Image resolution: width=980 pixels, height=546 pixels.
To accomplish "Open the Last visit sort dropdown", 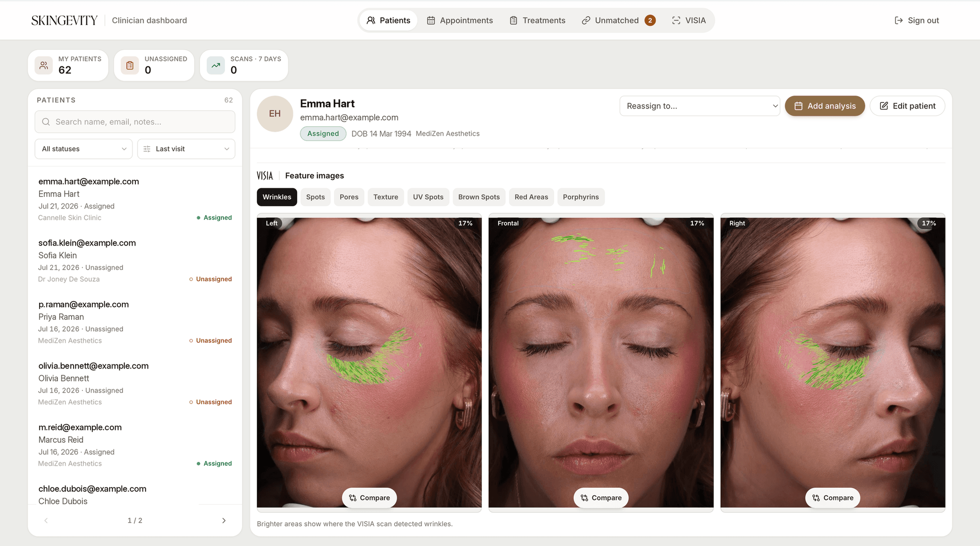I will tap(186, 149).
